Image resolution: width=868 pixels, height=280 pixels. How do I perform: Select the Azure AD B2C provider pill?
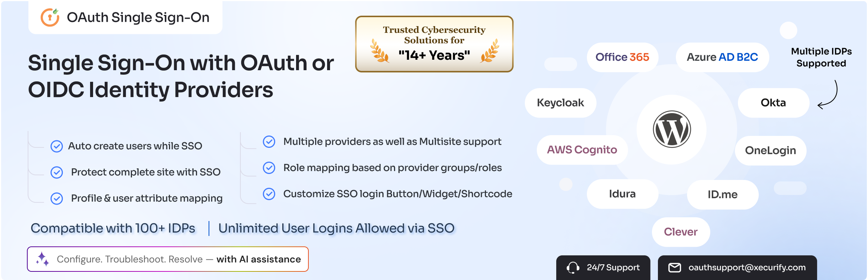[722, 57]
